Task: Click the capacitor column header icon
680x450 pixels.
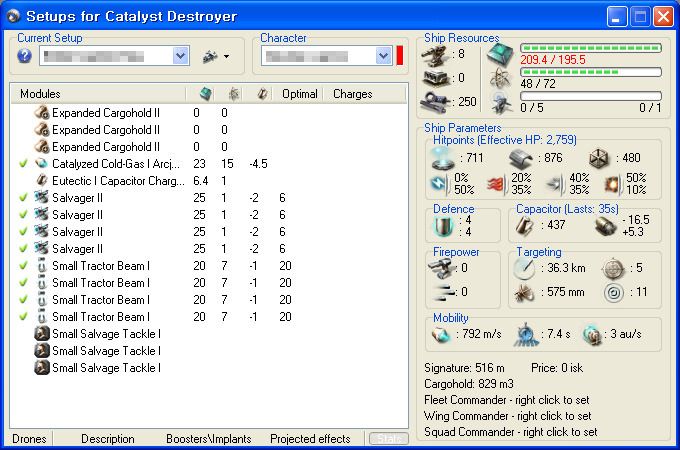Action: click(x=262, y=94)
